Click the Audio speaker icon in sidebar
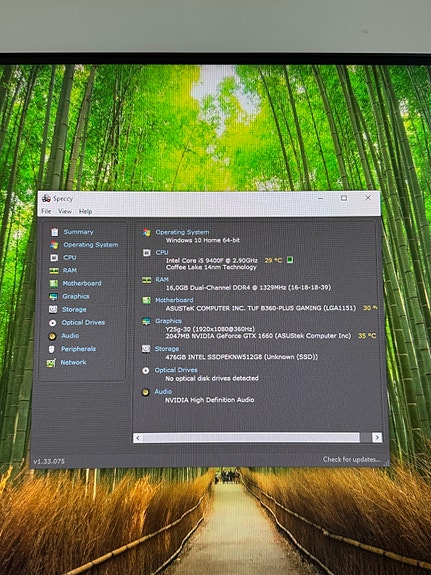The height and width of the screenshot is (575, 431). pos(52,336)
